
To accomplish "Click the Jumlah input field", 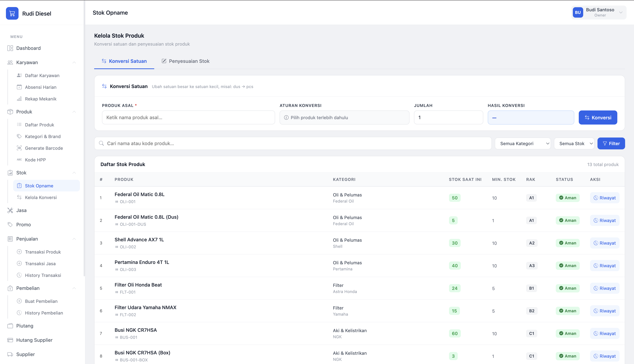I will click(448, 118).
